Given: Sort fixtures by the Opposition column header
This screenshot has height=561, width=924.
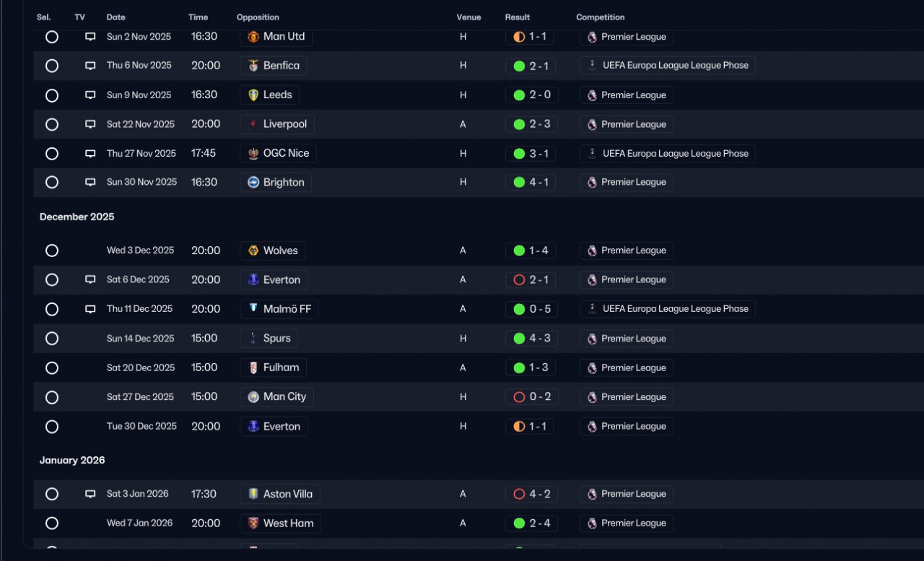Looking at the screenshot, I should [258, 17].
